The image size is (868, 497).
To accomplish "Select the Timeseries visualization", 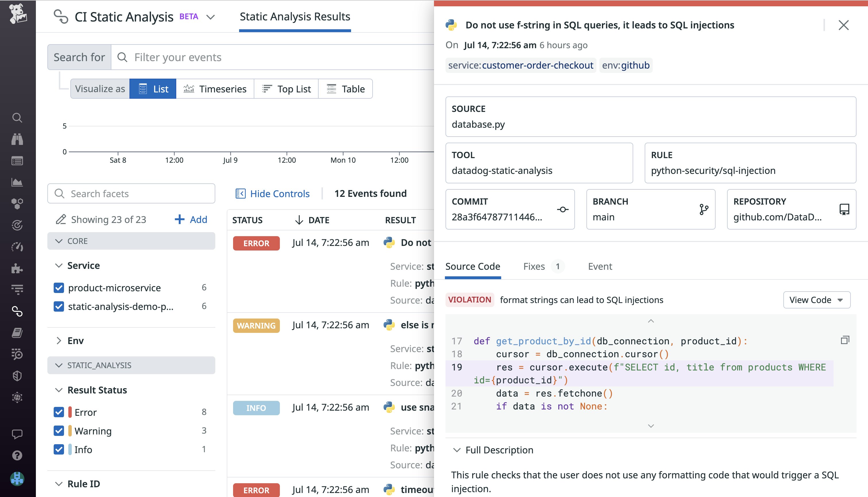I will pos(215,89).
